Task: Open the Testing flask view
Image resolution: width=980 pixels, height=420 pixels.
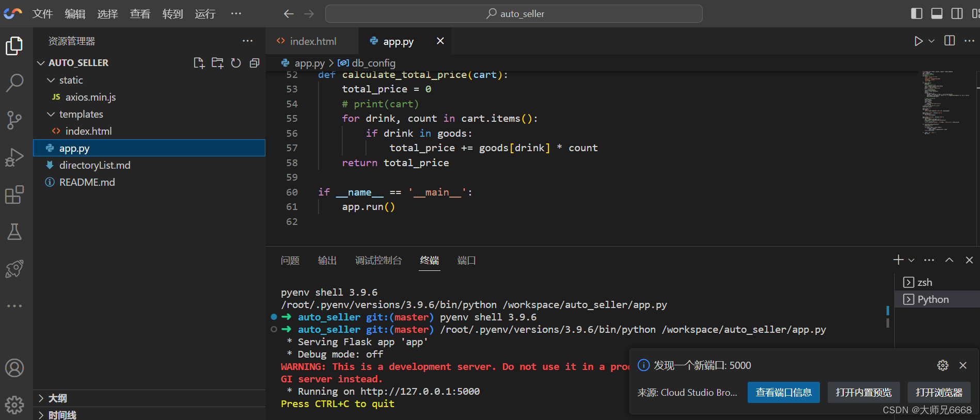Action: click(x=14, y=232)
